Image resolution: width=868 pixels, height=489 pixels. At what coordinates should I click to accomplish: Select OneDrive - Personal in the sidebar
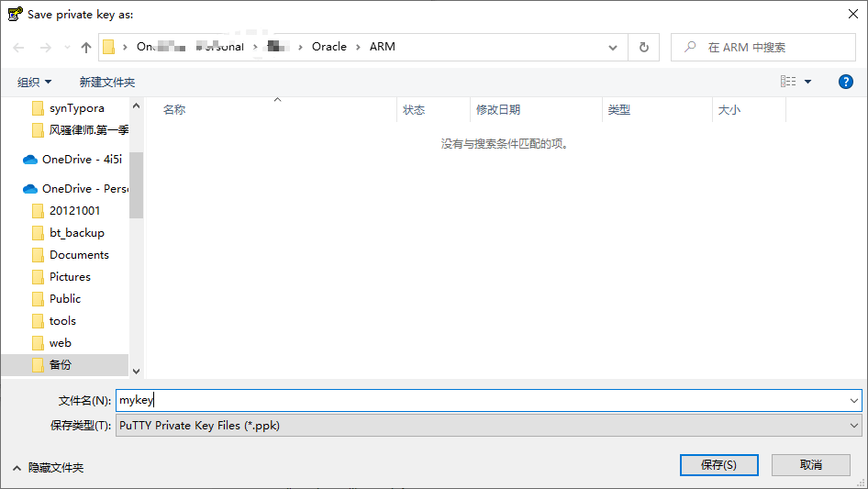pos(85,189)
